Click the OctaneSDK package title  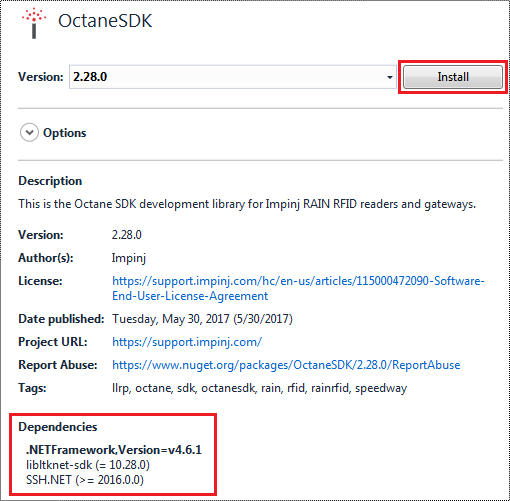click(x=105, y=21)
